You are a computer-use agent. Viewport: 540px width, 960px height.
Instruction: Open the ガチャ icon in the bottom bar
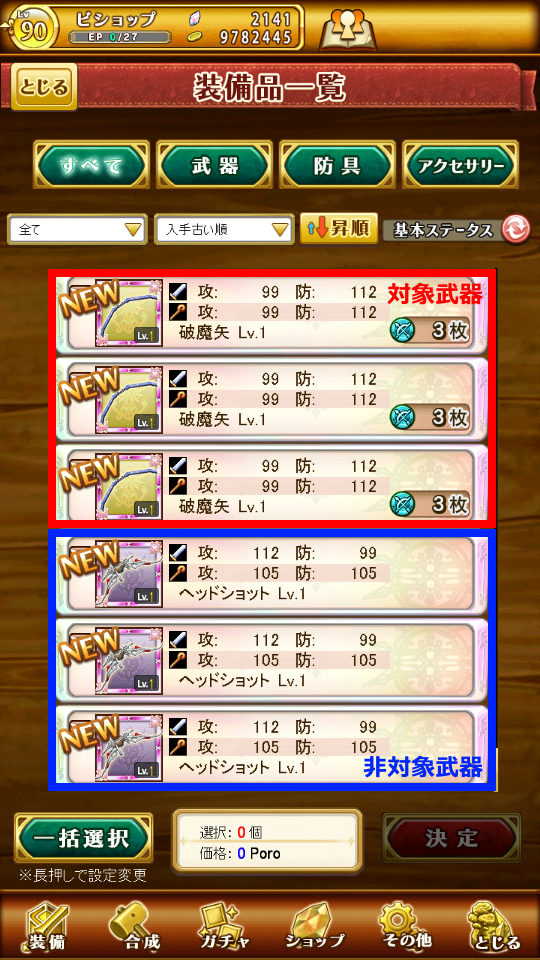(224, 926)
